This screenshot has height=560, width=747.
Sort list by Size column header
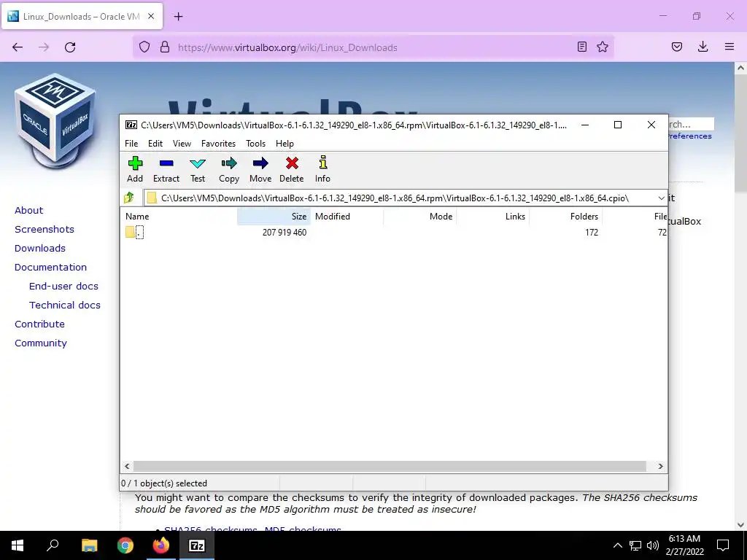click(274, 216)
